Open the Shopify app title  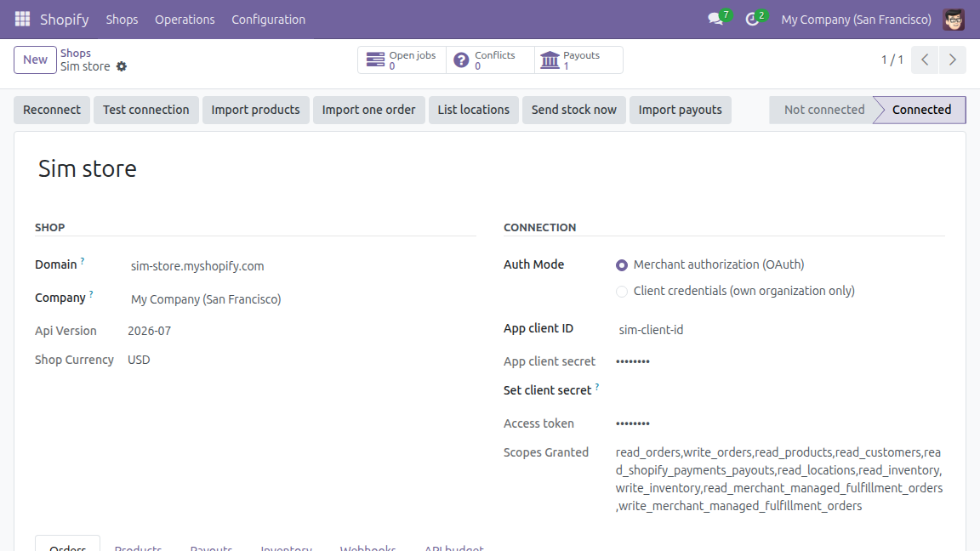[65, 20]
